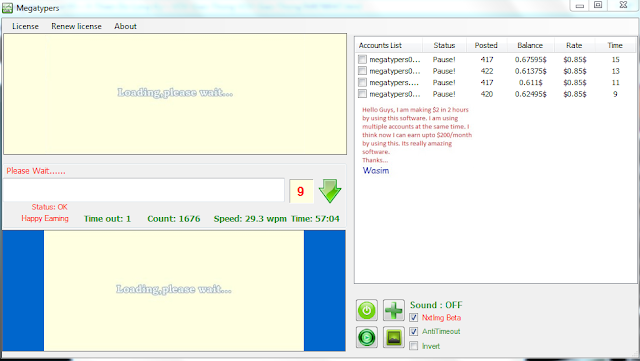This screenshot has height=361, width=640.
Task: Close the Megatypers window
Action: [623, 5]
